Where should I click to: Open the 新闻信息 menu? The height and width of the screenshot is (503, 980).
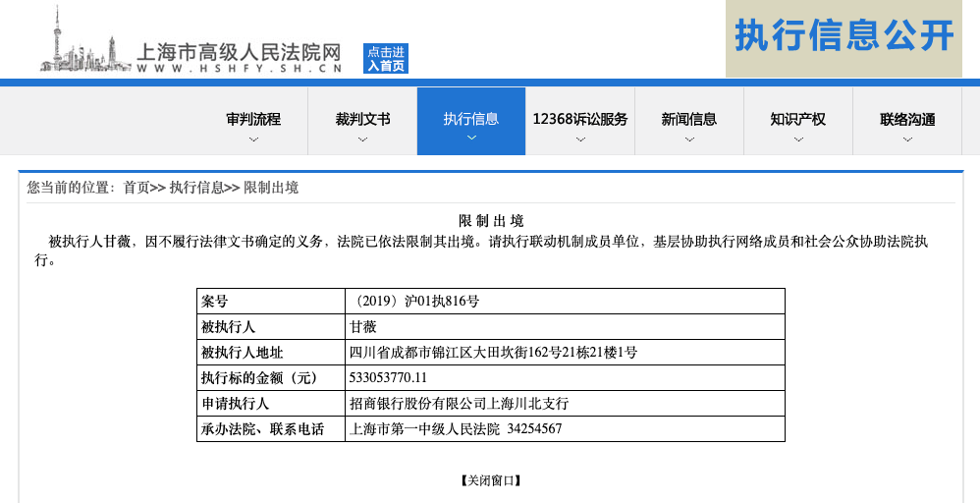point(688,122)
